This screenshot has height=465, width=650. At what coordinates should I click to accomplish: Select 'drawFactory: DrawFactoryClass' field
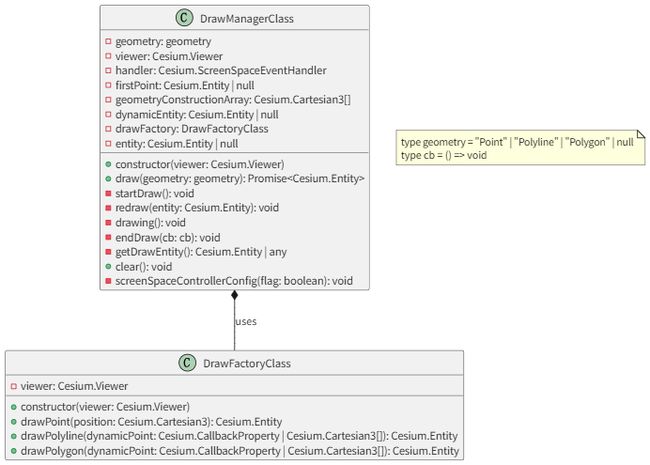192,129
